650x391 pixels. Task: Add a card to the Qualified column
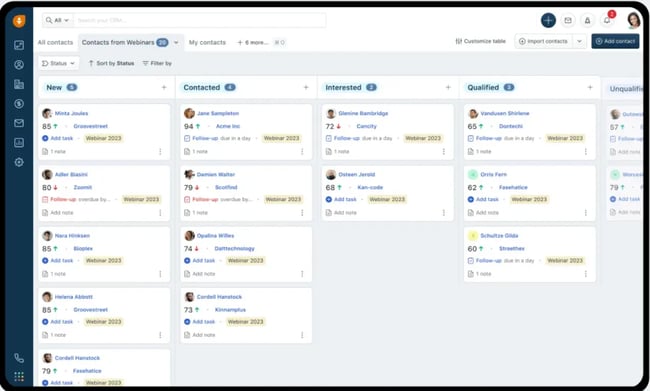point(590,87)
